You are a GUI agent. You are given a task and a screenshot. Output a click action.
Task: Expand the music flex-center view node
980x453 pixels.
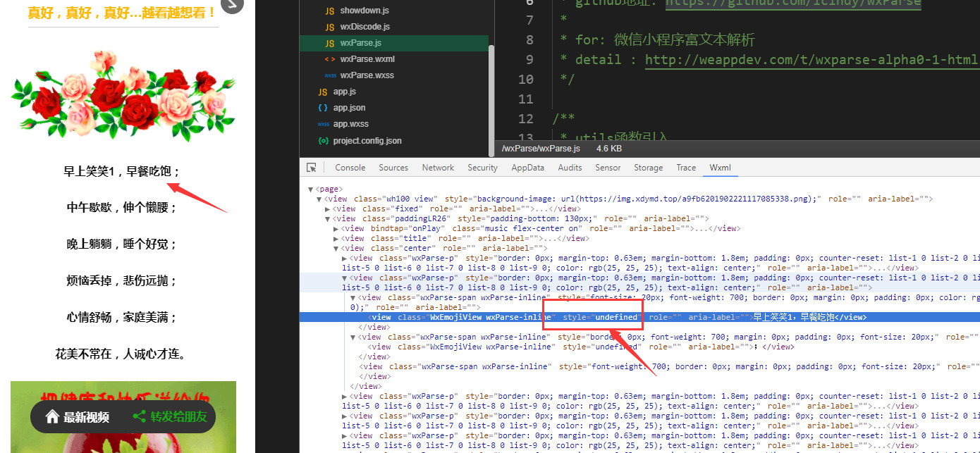point(336,228)
